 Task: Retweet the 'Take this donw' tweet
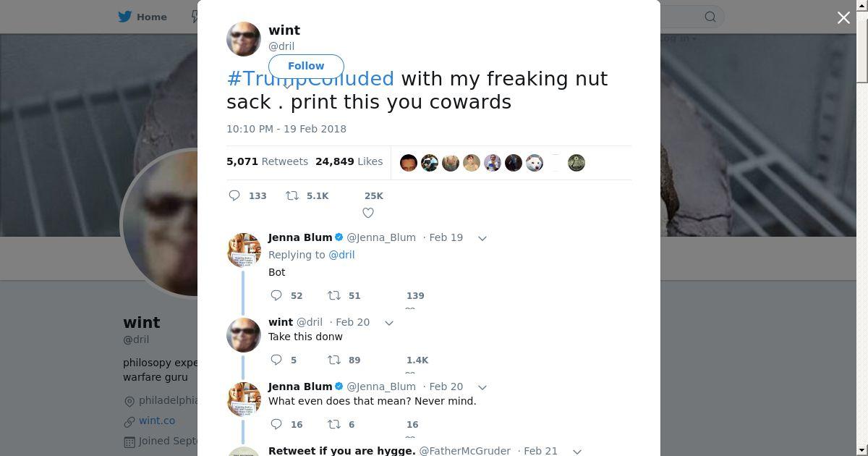(x=334, y=360)
